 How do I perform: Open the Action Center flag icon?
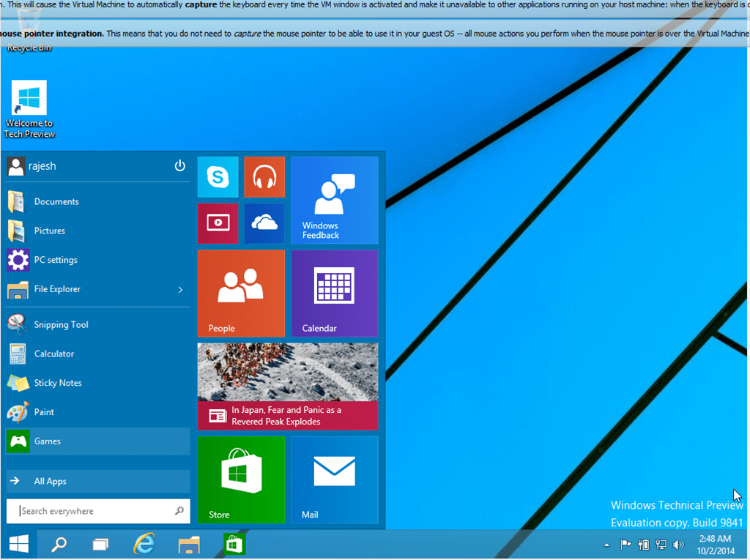pyautogui.click(x=625, y=544)
